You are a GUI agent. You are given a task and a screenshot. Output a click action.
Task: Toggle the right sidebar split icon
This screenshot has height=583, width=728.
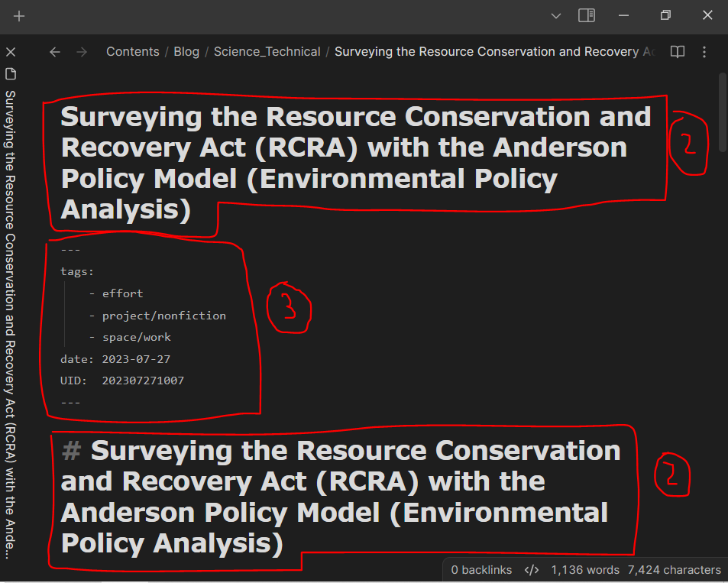(x=586, y=15)
